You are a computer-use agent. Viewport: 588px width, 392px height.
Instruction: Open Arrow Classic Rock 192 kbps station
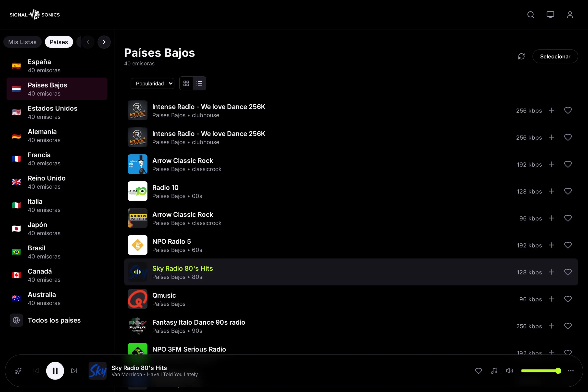pyautogui.click(x=351, y=164)
